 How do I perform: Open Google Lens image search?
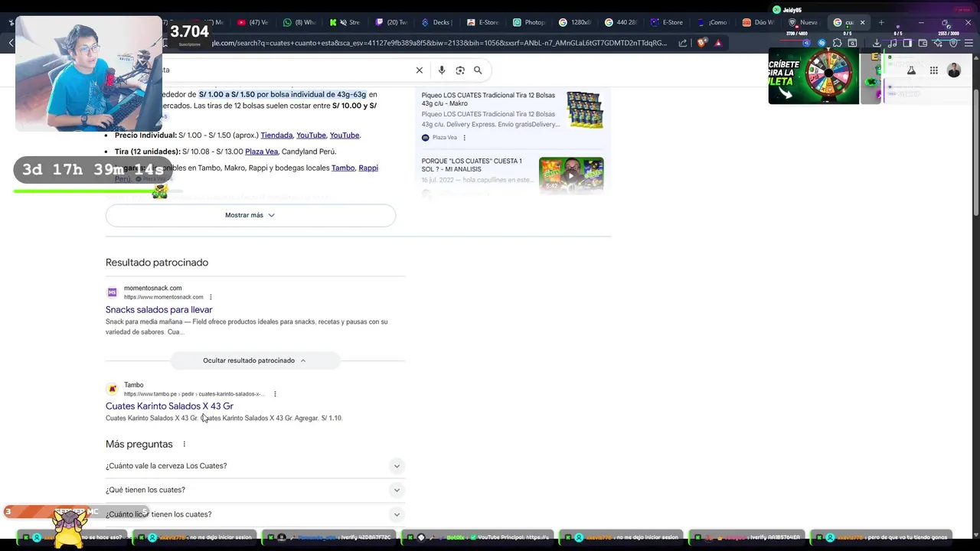pos(460,70)
